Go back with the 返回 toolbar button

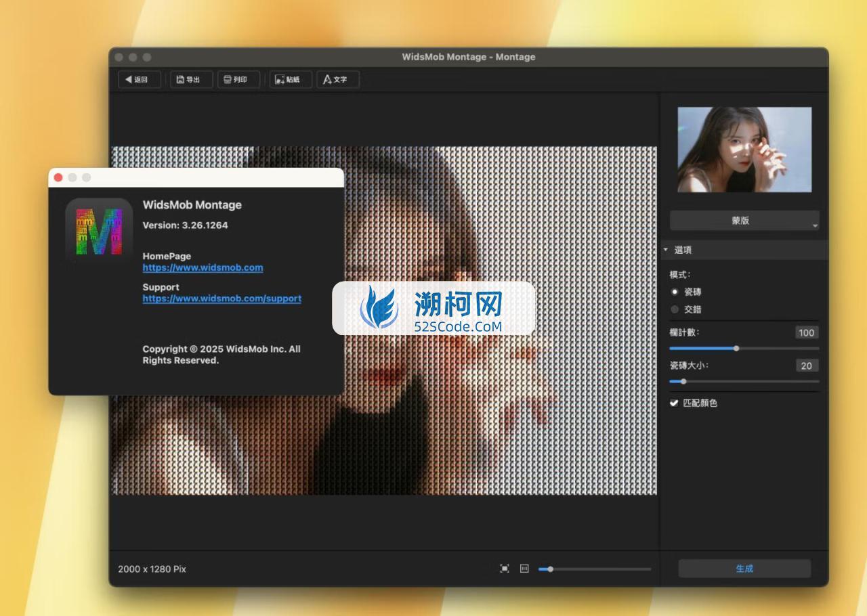(140, 79)
